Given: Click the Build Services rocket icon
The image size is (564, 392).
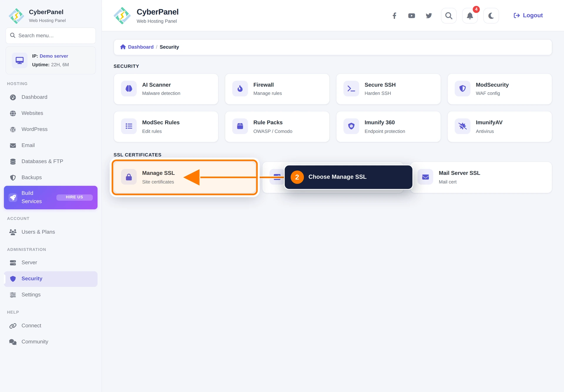Looking at the screenshot, I should (13, 197).
